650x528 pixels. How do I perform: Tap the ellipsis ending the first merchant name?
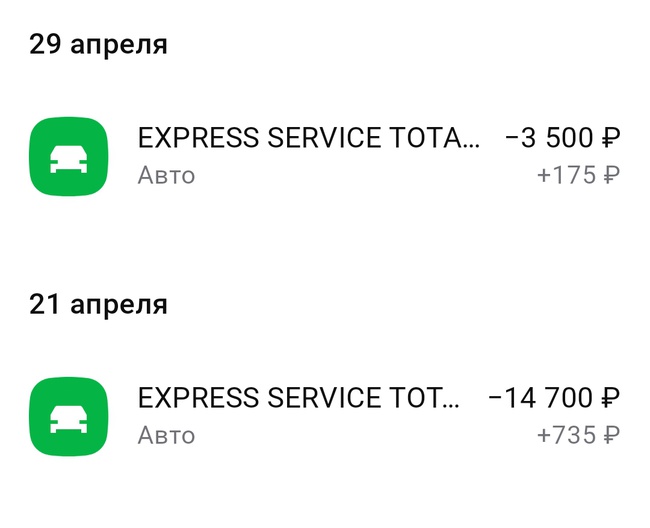coord(470,145)
